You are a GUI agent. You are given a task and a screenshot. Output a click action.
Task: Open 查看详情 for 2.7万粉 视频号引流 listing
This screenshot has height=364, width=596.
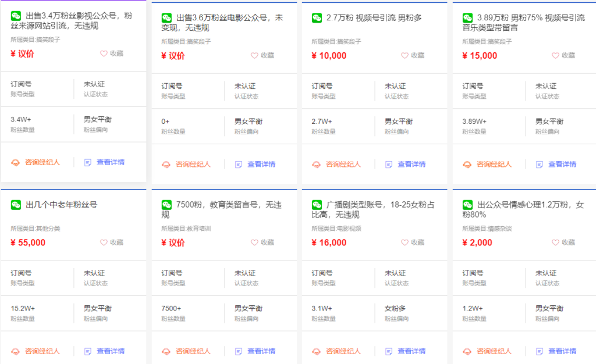pos(411,165)
